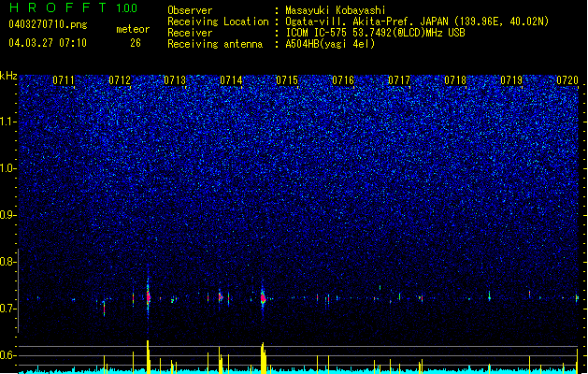Click the strong meteor echo before 0715

(263, 298)
